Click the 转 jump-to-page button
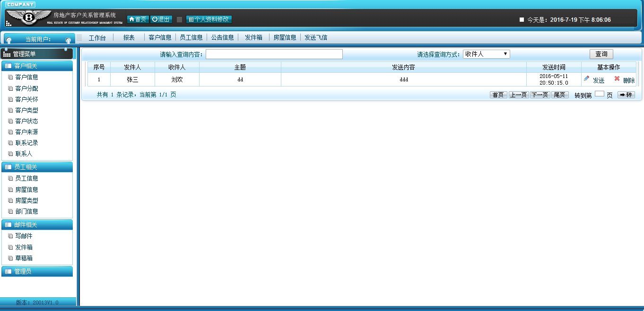The image size is (644, 311). point(626,95)
